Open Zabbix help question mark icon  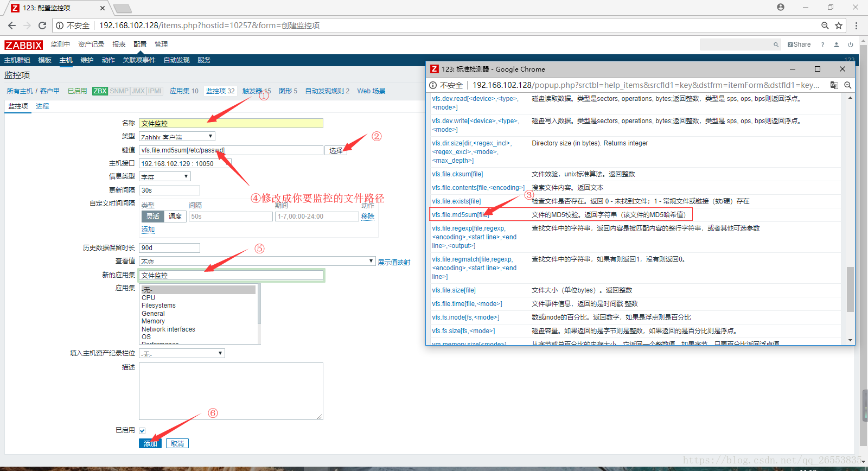822,44
